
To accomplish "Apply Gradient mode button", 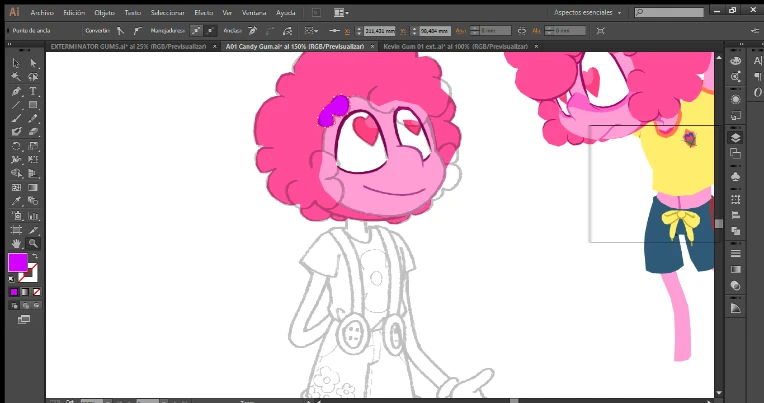I will coord(25,292).
